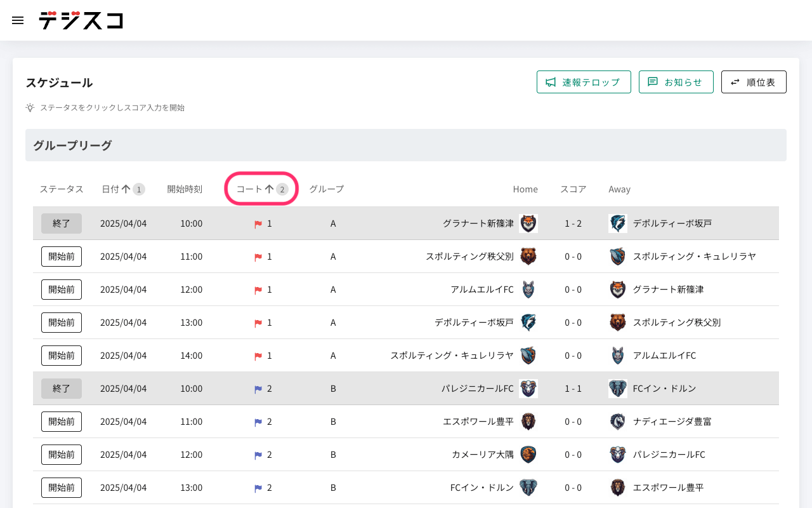Click the red court 1 flag in first row
Screen dimensions: 812x508
tap(258, 224)
